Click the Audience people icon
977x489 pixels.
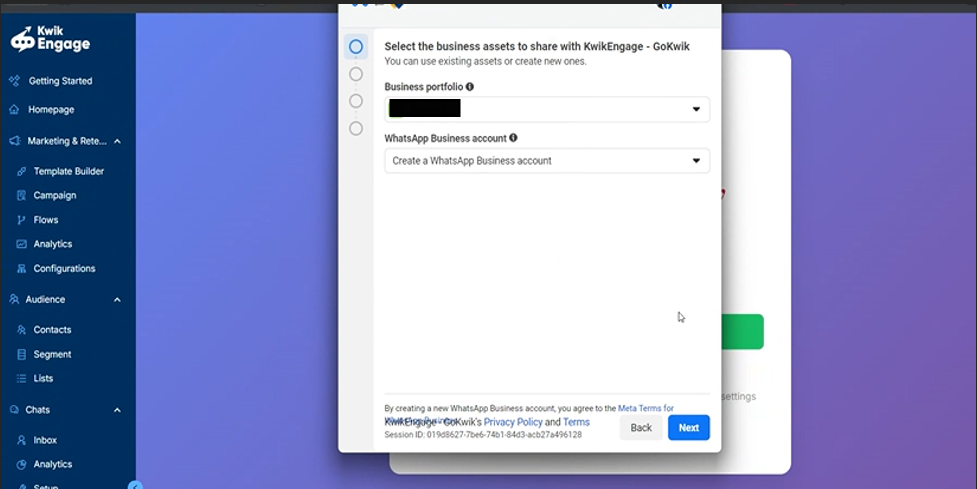(14, 300)
